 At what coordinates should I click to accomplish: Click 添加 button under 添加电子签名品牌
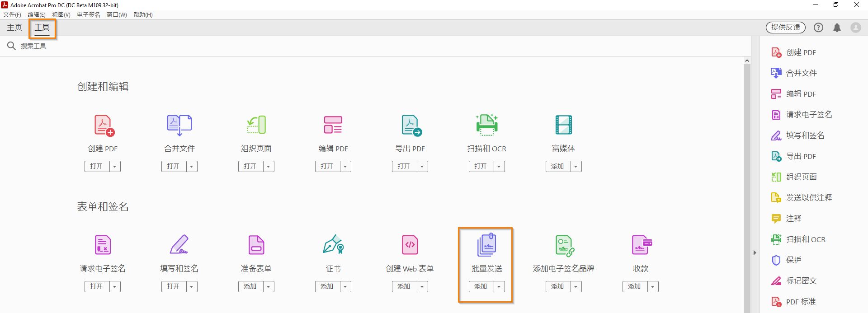pos(558,287)
